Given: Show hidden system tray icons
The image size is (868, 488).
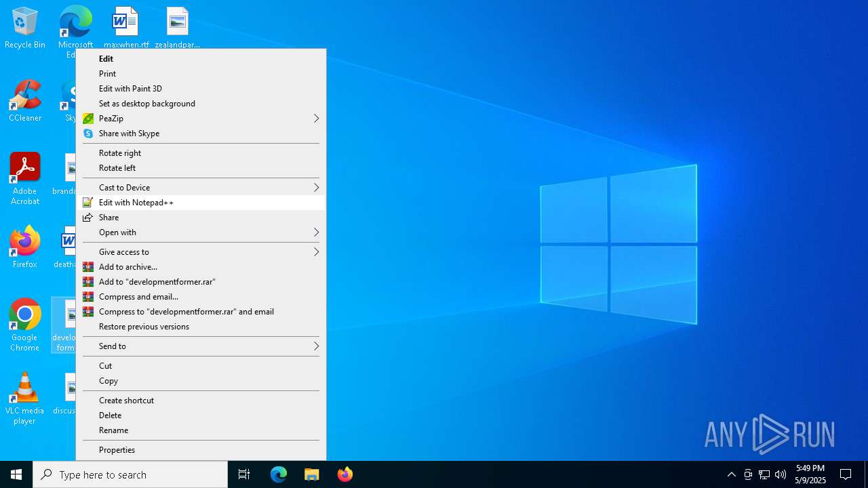Looking at the screenshot, I should pos(731,474).
